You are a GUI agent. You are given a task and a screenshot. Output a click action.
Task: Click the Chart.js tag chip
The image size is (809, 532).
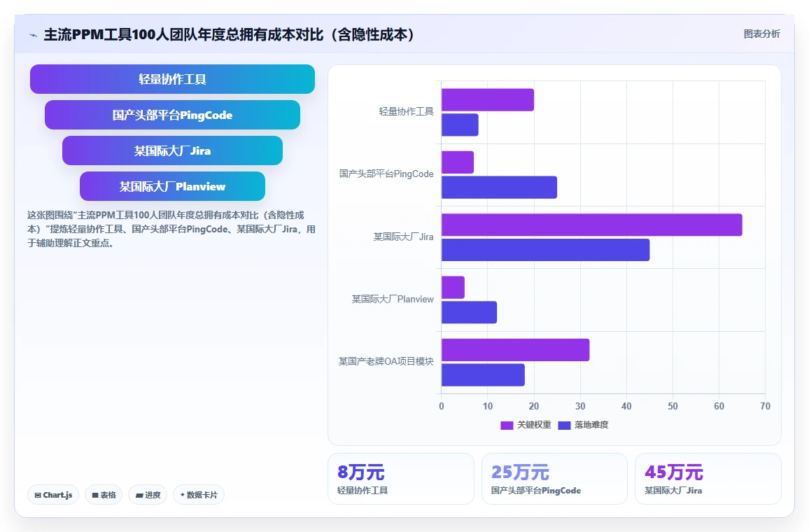[53, 495]
